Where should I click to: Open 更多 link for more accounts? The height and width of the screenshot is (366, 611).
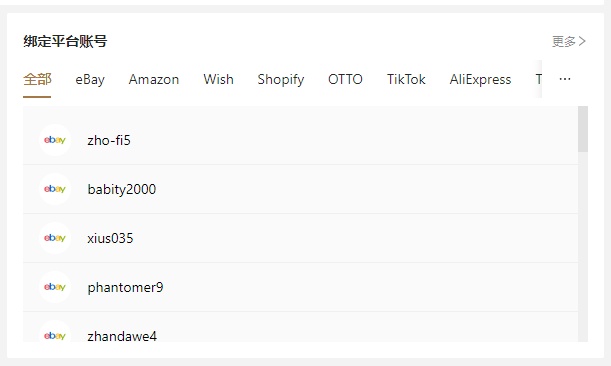click(569, 41)
